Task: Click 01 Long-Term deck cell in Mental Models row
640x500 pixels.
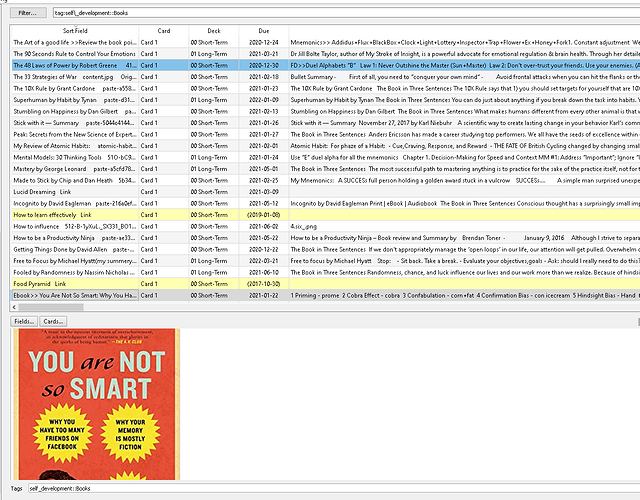Action: point(214,157)
